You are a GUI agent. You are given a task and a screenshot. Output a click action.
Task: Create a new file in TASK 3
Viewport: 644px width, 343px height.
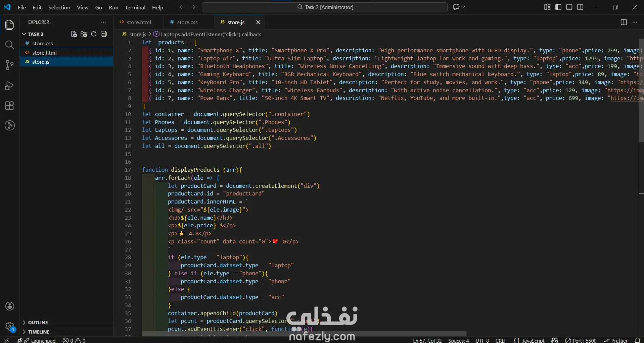click(x=74, y=34)
